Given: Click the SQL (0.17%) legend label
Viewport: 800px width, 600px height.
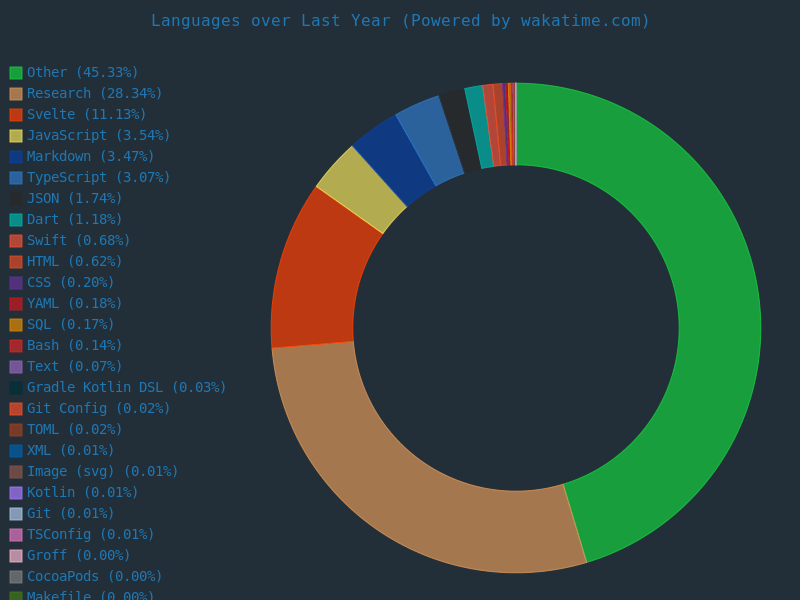Looking at the screenshot, I should (70, 325).
